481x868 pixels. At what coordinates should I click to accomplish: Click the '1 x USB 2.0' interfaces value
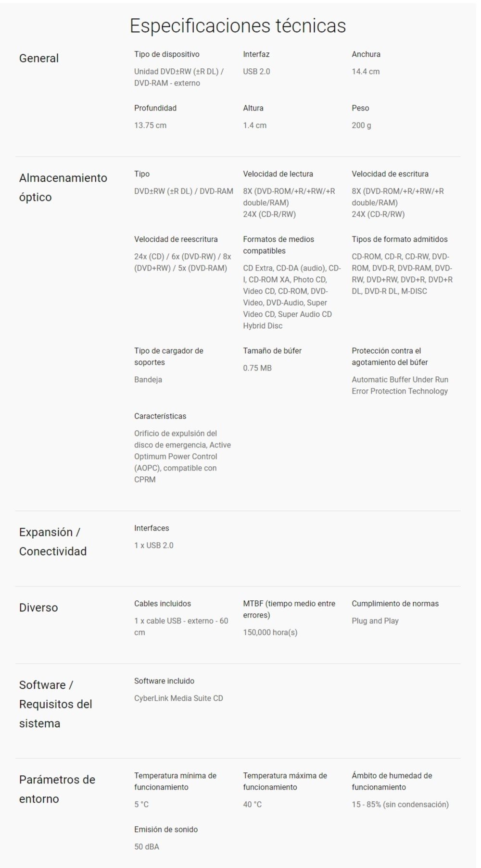[154, 546]
